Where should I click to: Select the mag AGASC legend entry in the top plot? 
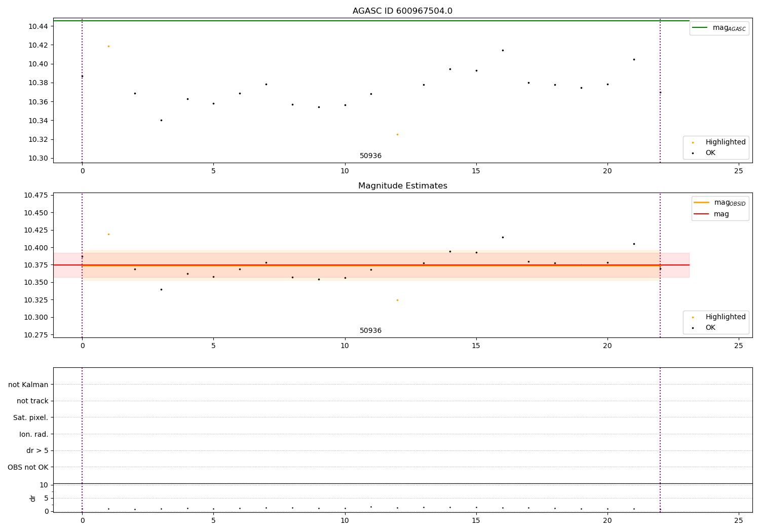(x=719, y=28)
